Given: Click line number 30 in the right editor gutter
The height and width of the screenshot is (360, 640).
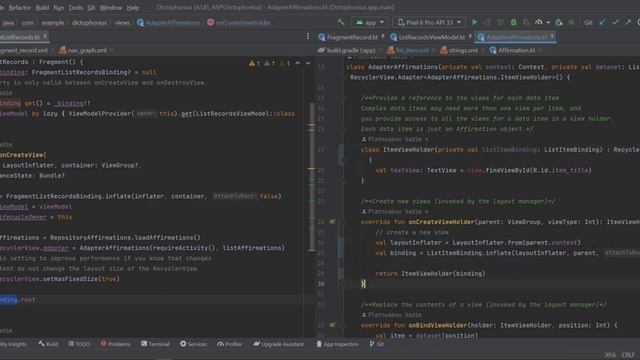Looking at the screenshot, I should click(x=321, y=284).
